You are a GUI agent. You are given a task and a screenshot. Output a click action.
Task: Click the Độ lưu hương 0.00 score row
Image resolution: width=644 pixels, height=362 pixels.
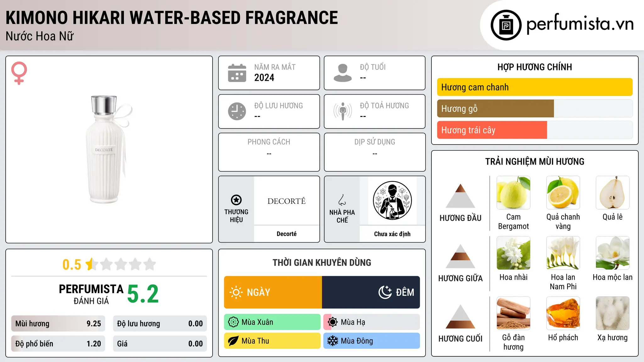click(160, 324)
